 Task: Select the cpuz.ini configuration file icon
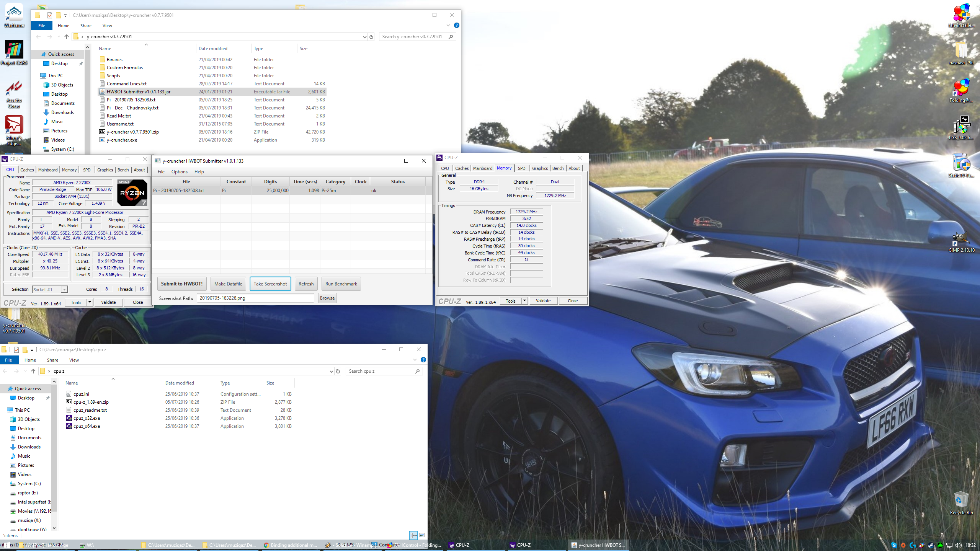point(69,394)
